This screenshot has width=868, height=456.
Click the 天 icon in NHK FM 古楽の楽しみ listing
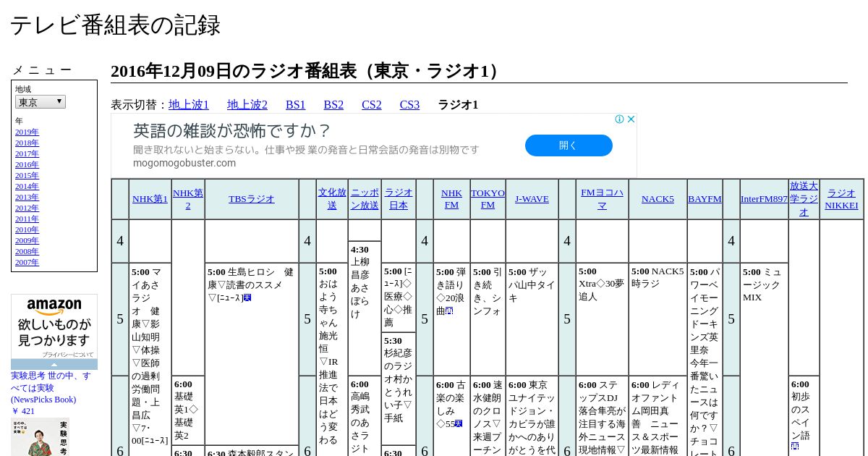pos(459,423)
